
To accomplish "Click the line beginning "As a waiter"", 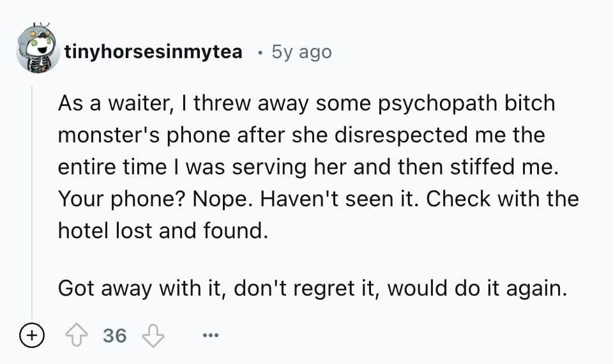I will click(x=306, y=105).
